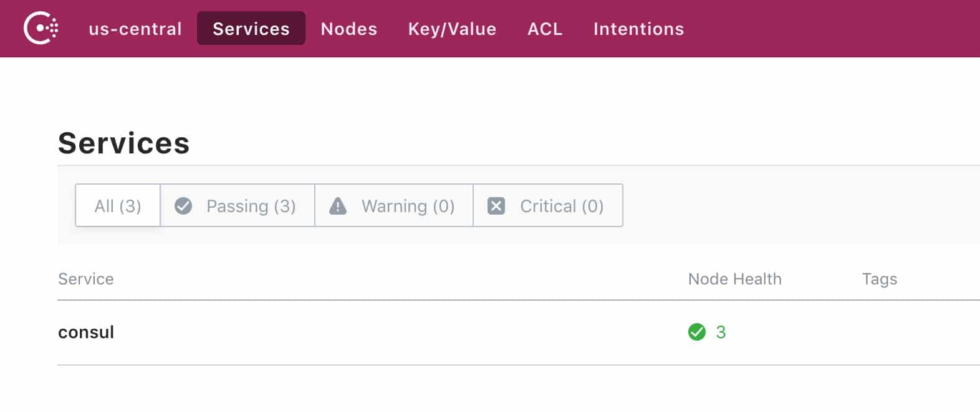The width and height of the screenshot is (980, 413).
Task: Open the us-central datacenter selector
Action: 135,29
